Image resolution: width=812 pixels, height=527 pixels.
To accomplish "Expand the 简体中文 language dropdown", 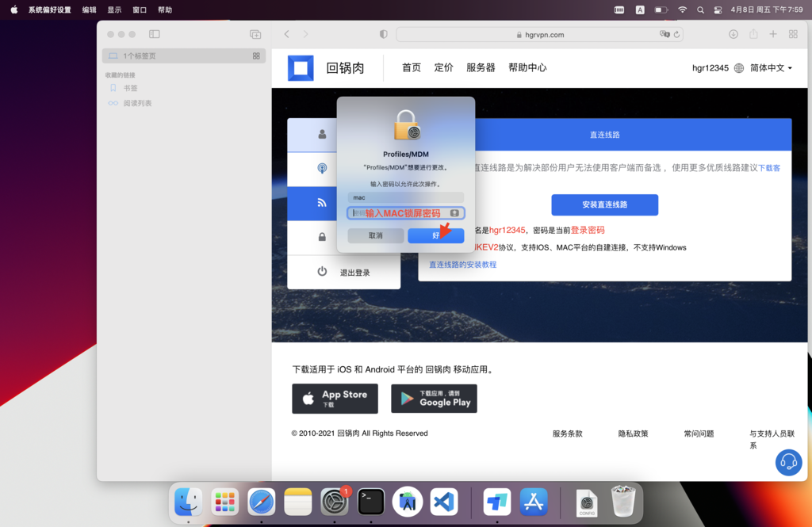I will pos(771,68).
